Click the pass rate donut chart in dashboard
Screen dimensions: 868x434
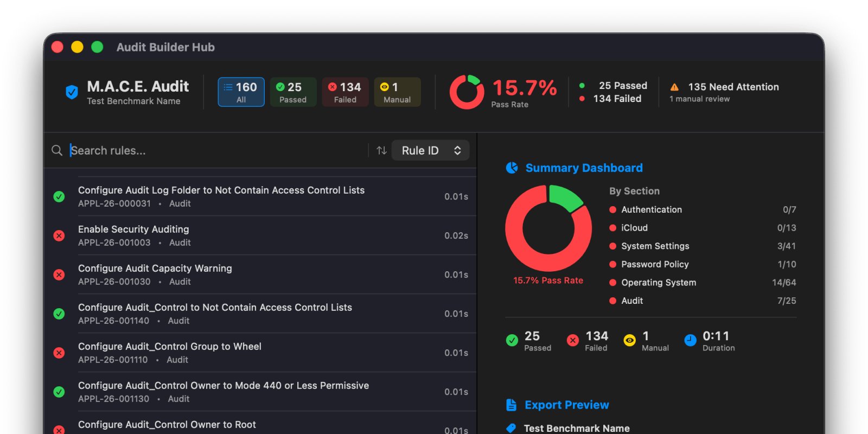pos(548,228)
